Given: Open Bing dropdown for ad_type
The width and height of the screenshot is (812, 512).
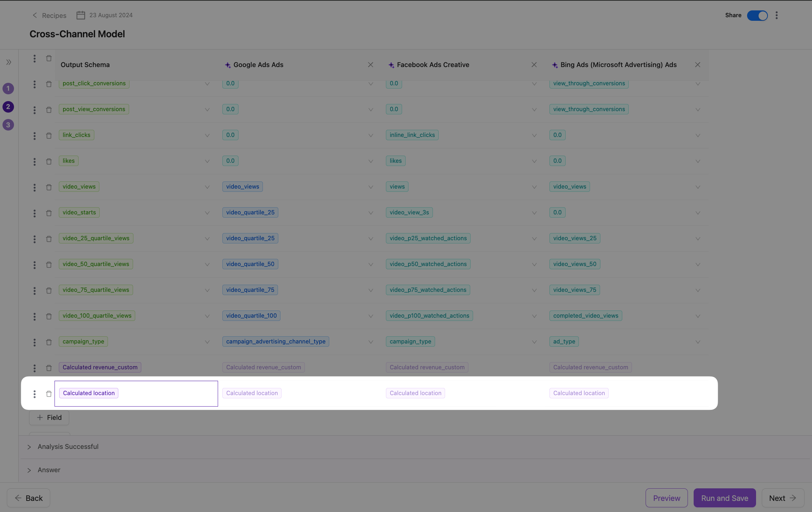Looking at the screenshot, I should [698, 342].
